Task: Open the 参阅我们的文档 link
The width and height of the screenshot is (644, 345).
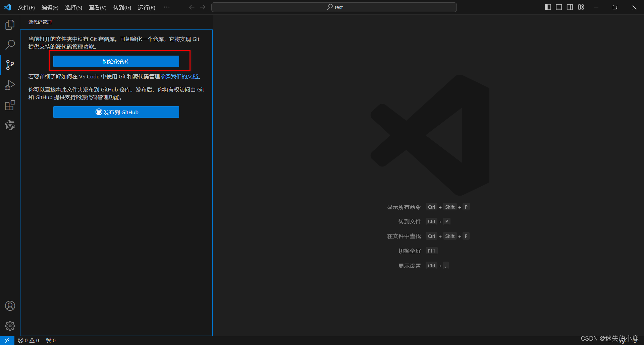Action: (x=179, y=77)
